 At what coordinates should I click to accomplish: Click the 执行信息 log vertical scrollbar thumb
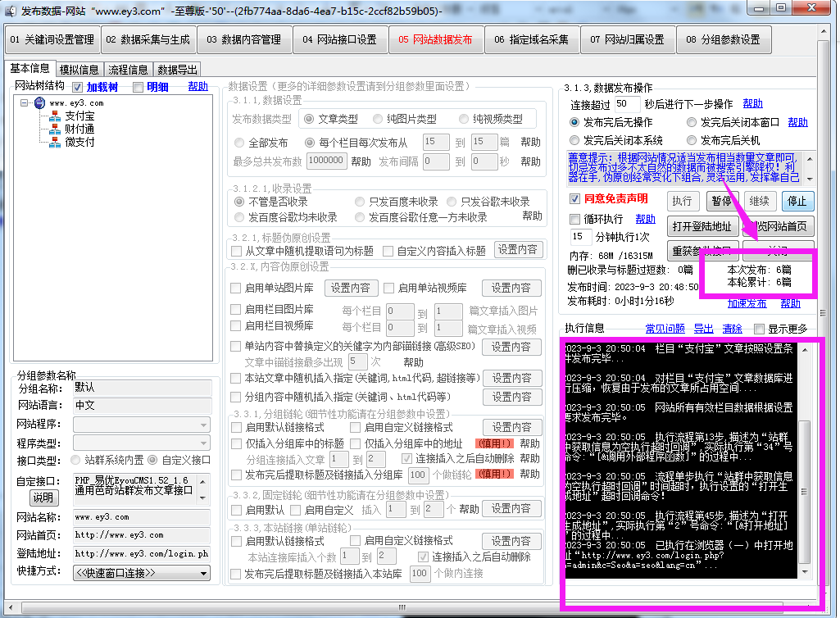pos(805,492)
